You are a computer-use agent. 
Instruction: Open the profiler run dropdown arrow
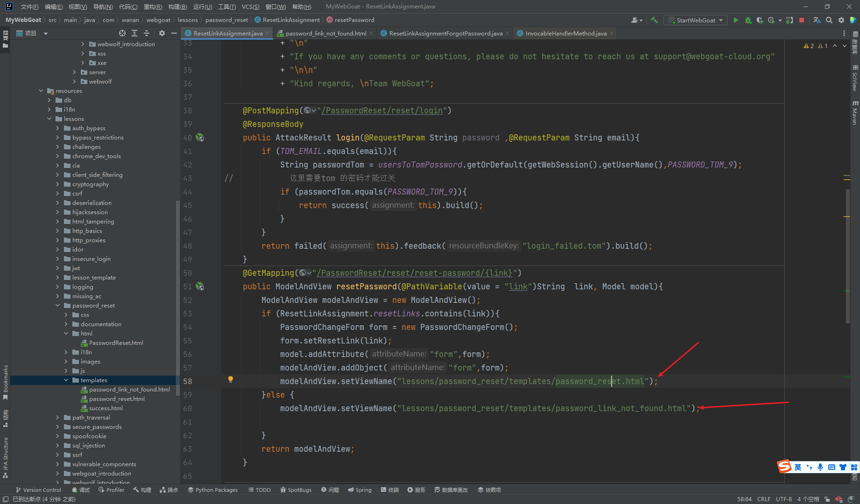coord(780,21)
